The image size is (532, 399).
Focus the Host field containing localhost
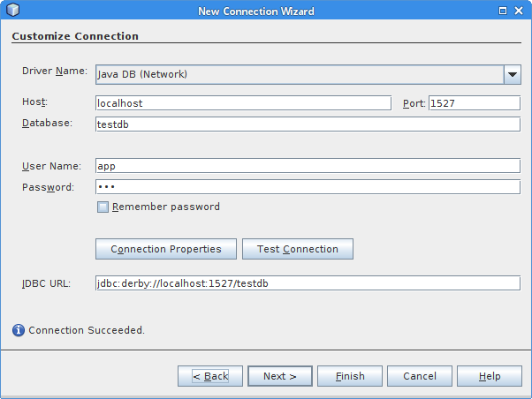coord(243,103)
